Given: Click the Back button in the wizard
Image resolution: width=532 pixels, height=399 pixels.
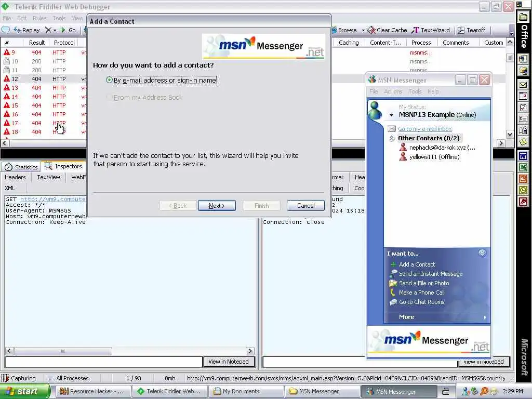Looking at the screenshot, I should point(178,206).
